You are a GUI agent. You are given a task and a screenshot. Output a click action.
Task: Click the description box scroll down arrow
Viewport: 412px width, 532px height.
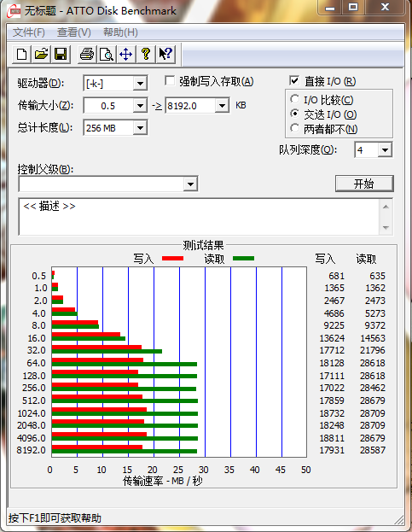click(x=386, y=228)
